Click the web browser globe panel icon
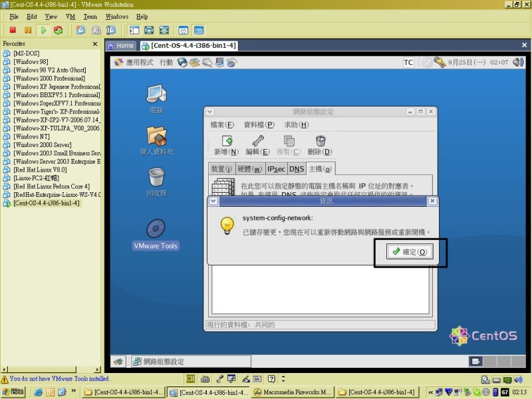Screen dimensions: 532x399 point(182,63)
